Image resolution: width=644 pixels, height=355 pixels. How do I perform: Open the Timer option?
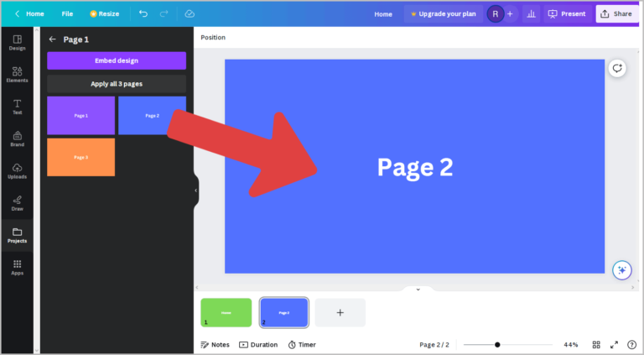(x=302, y=345)
